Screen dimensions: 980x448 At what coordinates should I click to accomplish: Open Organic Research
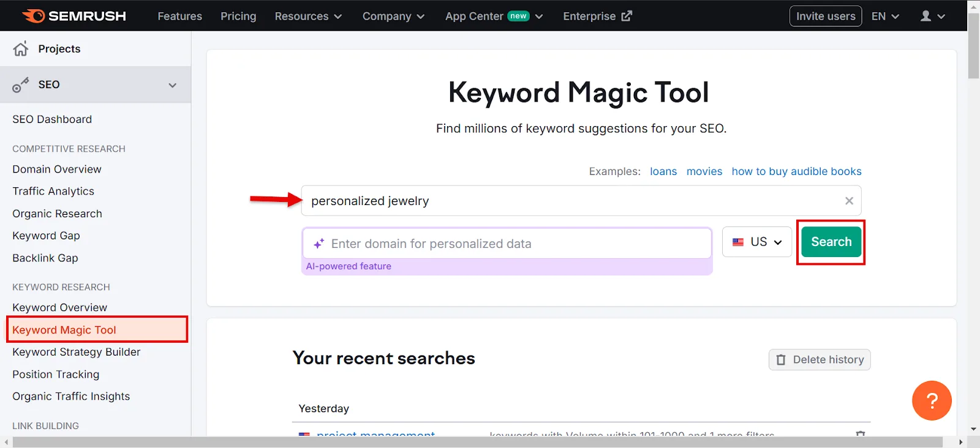(57, 214)
